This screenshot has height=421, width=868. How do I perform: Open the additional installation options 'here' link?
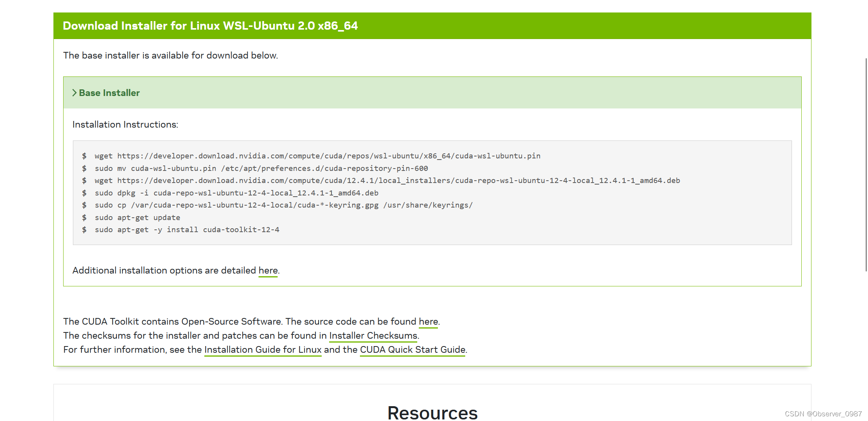[x=268, y=270]
